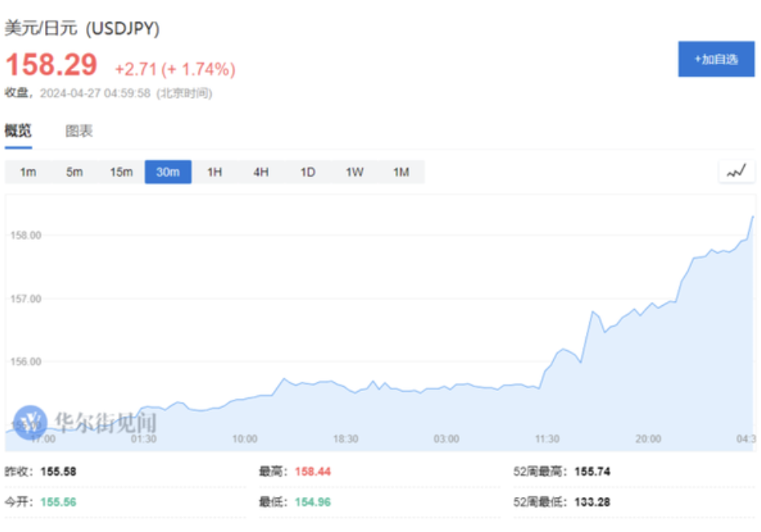Switch to 1M monthly interval
Viewport: 761px width, 532px height.
[401, 172]
